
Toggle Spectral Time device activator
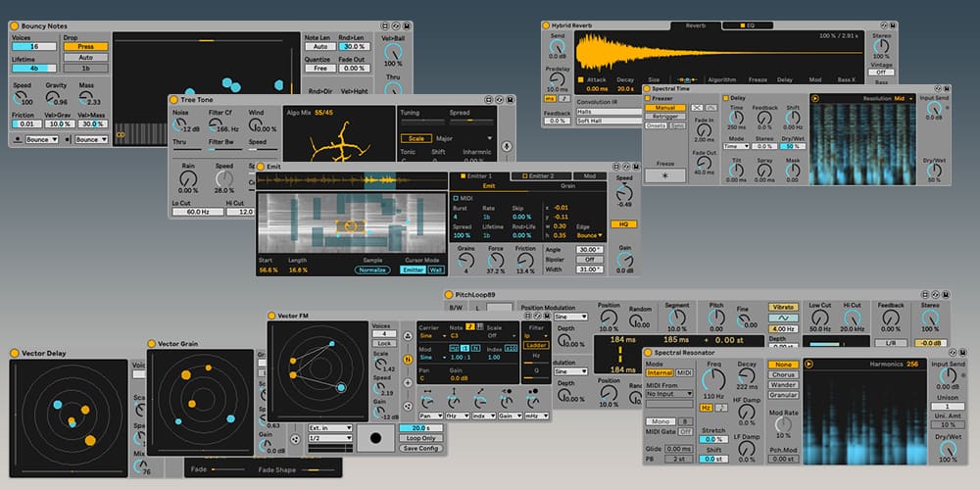click(x=647, y=89)
